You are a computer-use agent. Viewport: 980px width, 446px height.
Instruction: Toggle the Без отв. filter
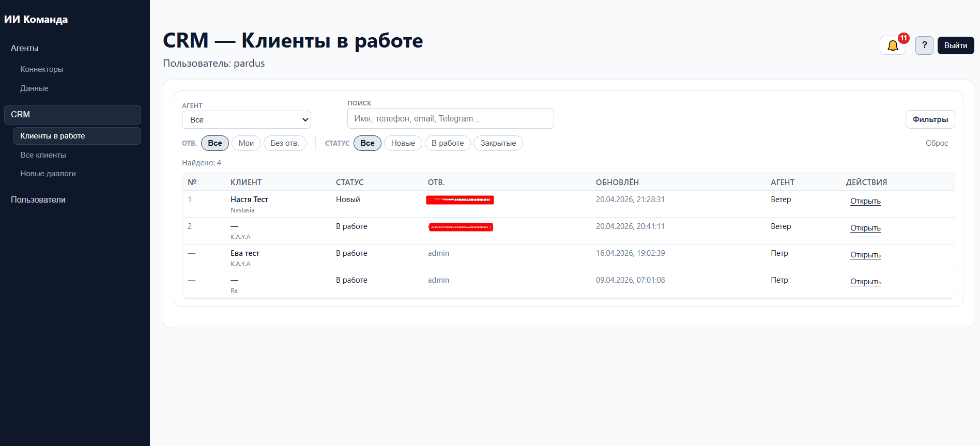click(x=285, y=143)
